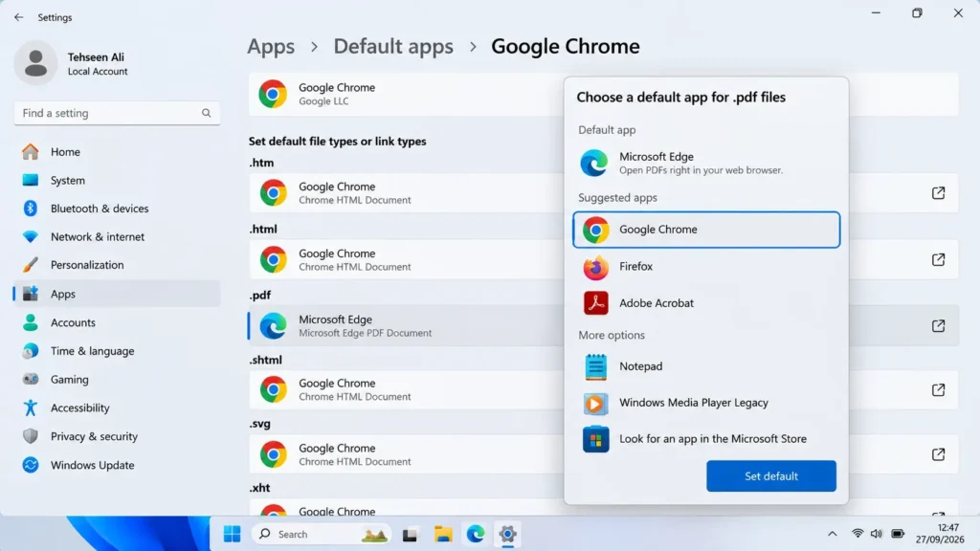The image size is (980, 551).
Task: Click the taskbar Search box
Action: pyautogui.click(x=323, y=534)
